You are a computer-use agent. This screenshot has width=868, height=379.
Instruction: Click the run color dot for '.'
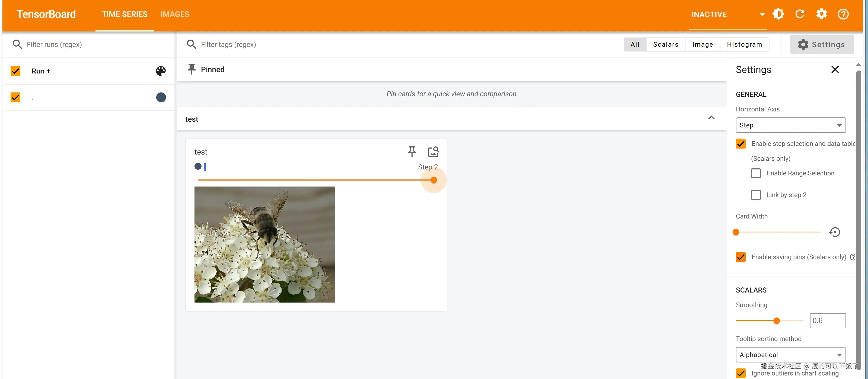[161, 97]
